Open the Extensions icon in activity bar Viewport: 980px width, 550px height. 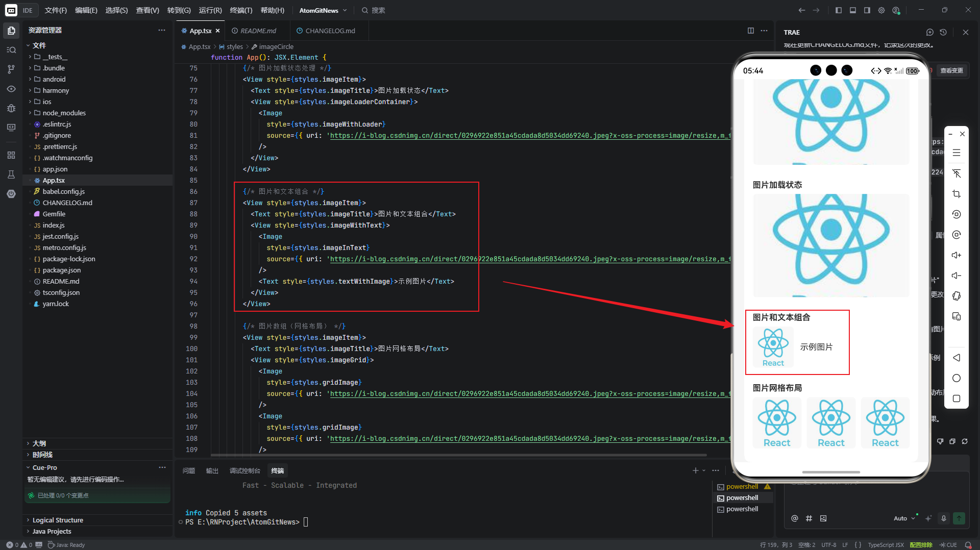(11, 155)
